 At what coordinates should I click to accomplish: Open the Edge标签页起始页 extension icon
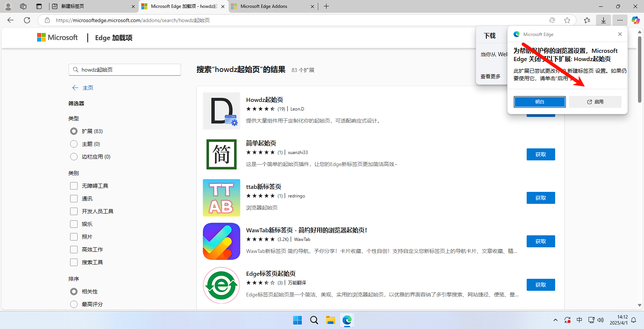222,285
